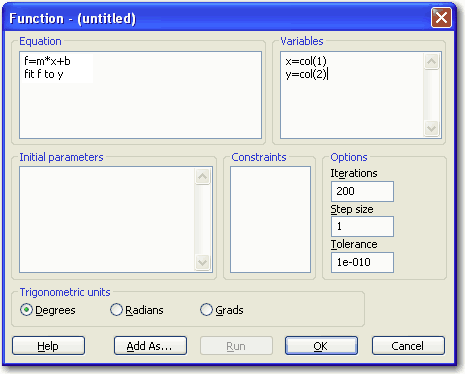The width and height of the screenshot is (465, 374).
Task: Click the variable line x=col(1)
Action: [306, 61]
